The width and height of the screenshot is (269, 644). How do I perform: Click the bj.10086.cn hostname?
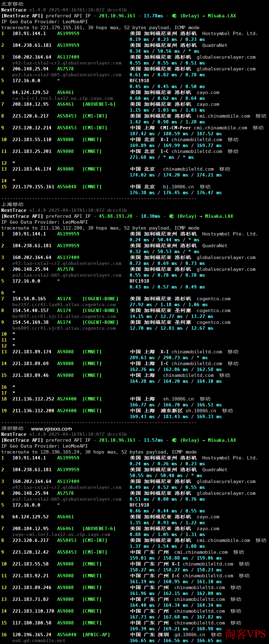(x=178, y=186)
